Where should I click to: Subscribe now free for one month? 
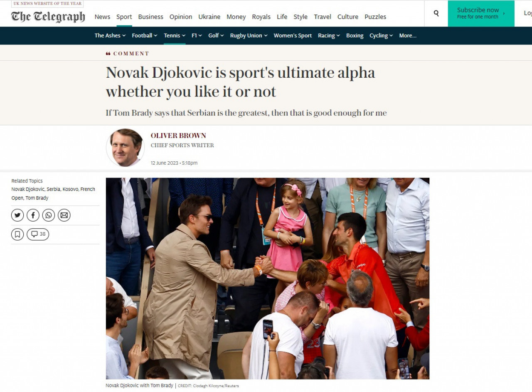tap(481, 13)
